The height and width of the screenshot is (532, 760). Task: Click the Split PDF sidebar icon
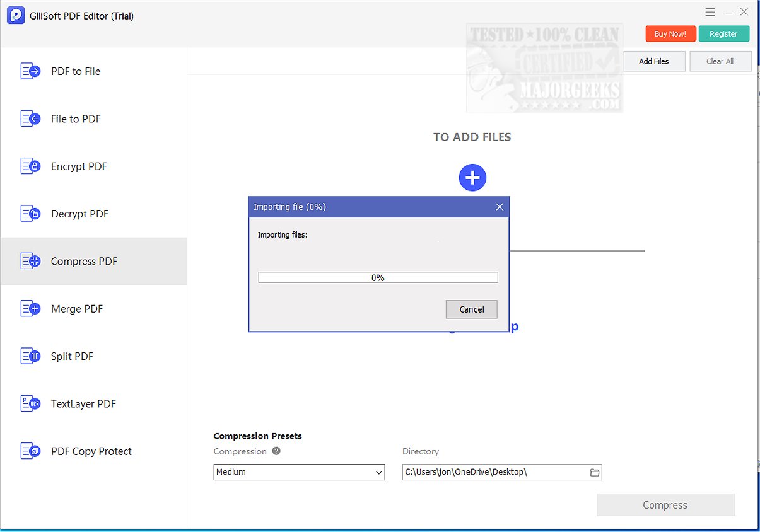(30, 356)
